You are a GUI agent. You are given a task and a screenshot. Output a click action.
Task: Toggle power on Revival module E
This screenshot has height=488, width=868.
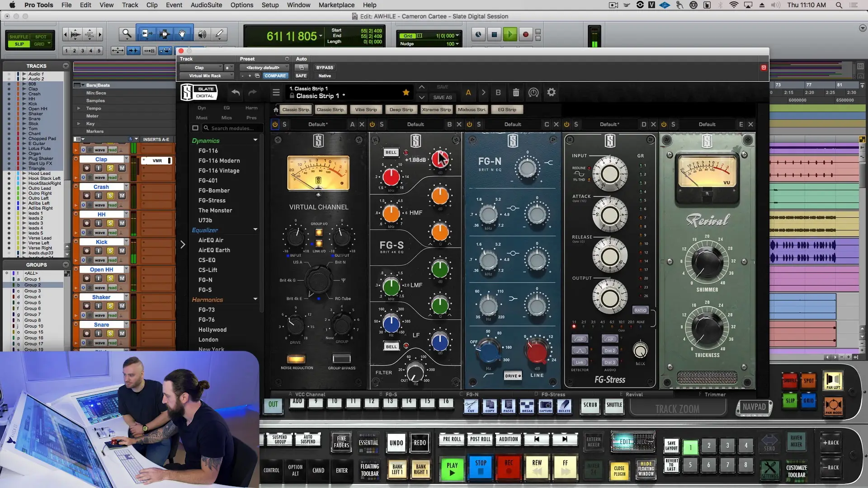coord(664,124)
